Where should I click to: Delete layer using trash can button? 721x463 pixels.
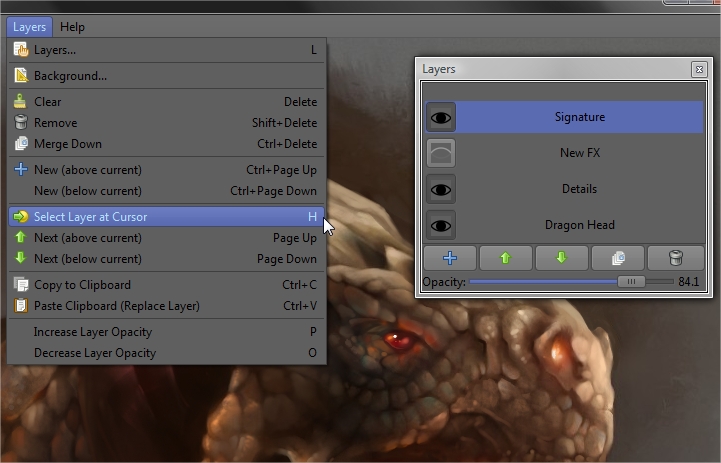(x=674, y=258)
